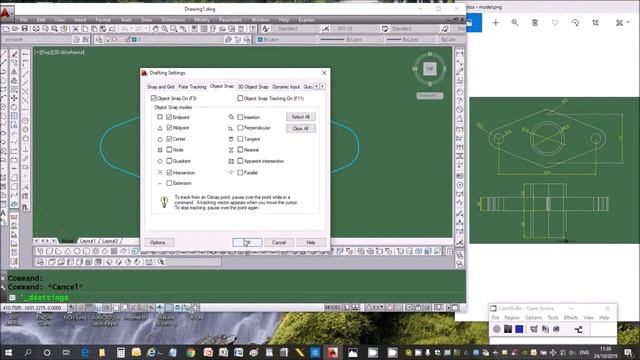Screen dimensions: 640x360
Task: Click the Options... button in dialog
Action: (159, 242)
